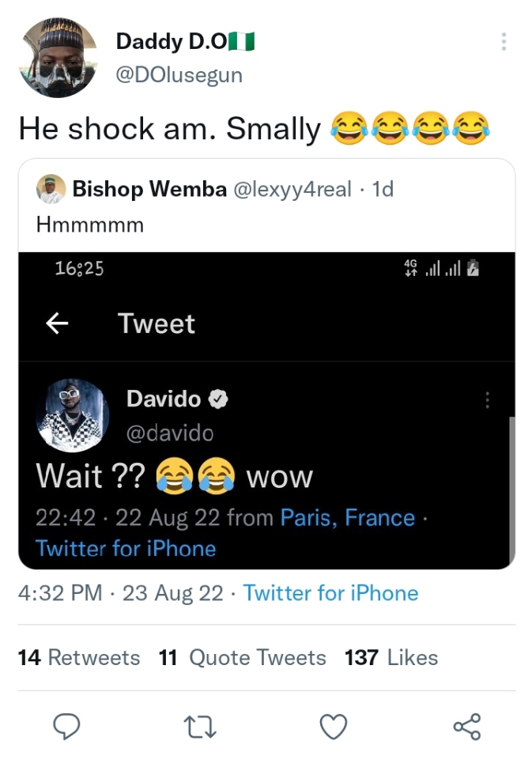This screenshot has height=760, width=532.
Task: Like the tweet with heart icon
Action: point(334,725)
